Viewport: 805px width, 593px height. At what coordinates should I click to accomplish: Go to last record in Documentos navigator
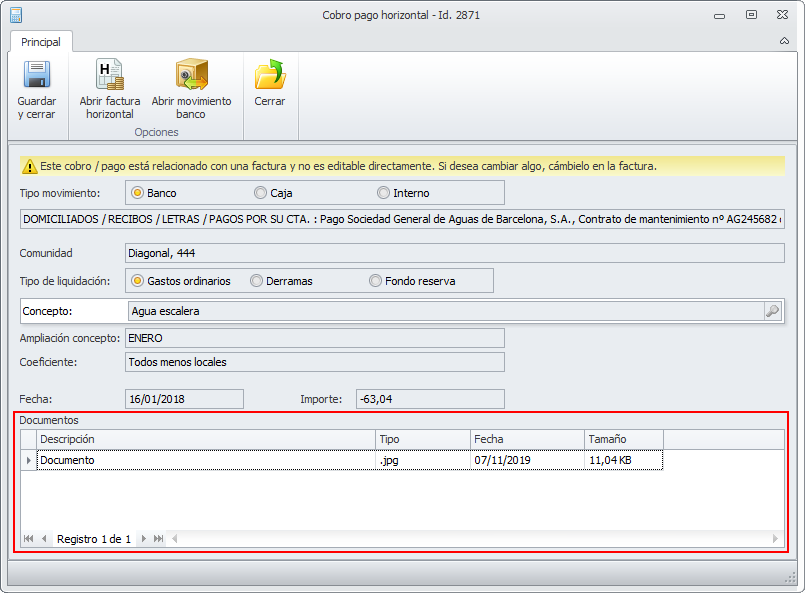pyautogui.click(x=158, y=539)
